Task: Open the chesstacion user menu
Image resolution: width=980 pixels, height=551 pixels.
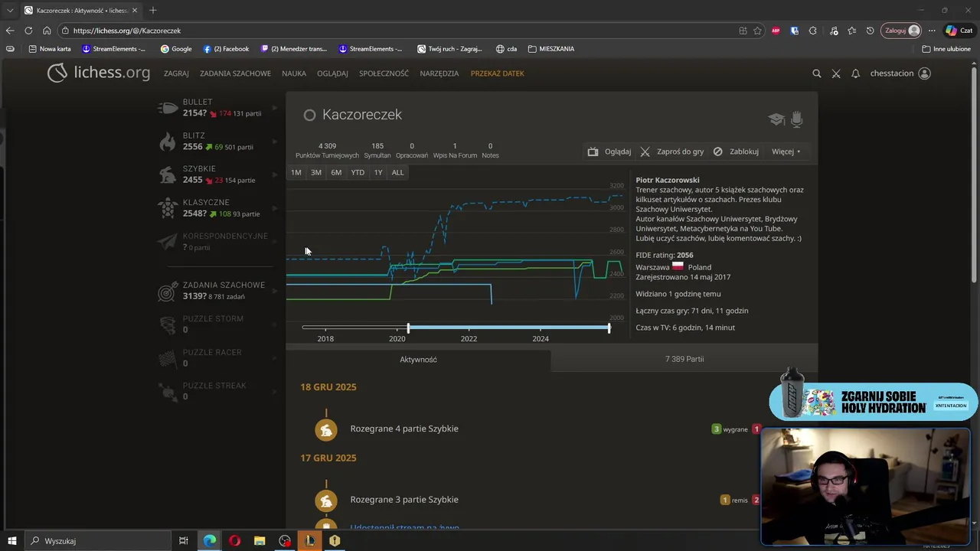Action: pyautogui.click(x=900, y=73)
